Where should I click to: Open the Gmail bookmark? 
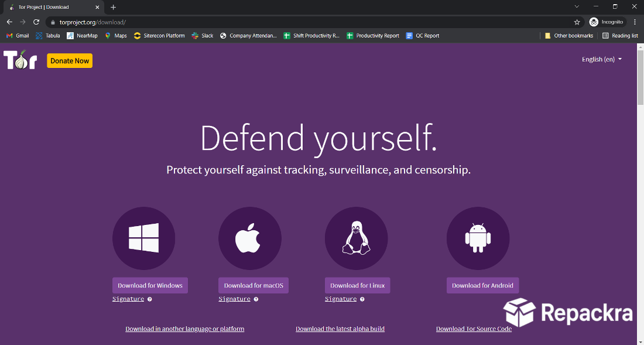(x=17, y=36)
